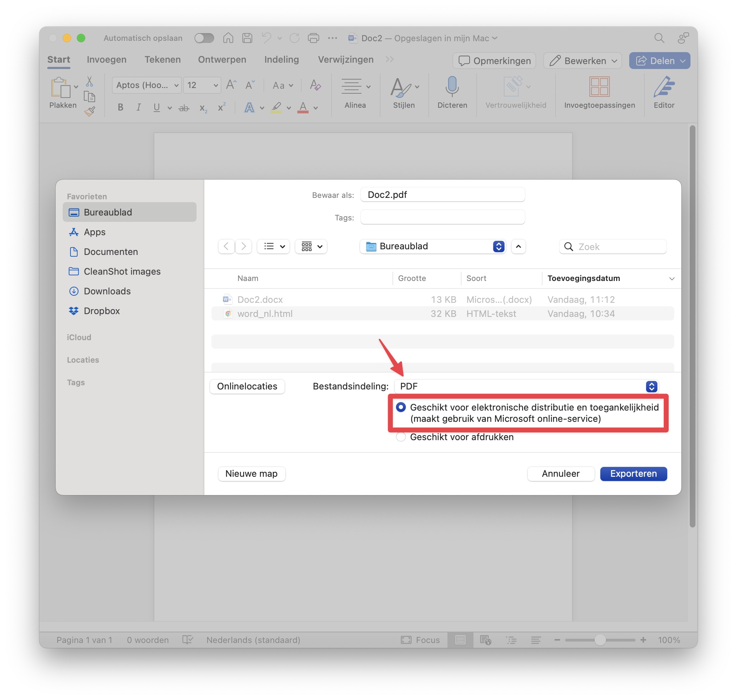737x700 pixels.
Task: Apply Subscript formatting
Action: pyautogui.click(x=203, y=108)
